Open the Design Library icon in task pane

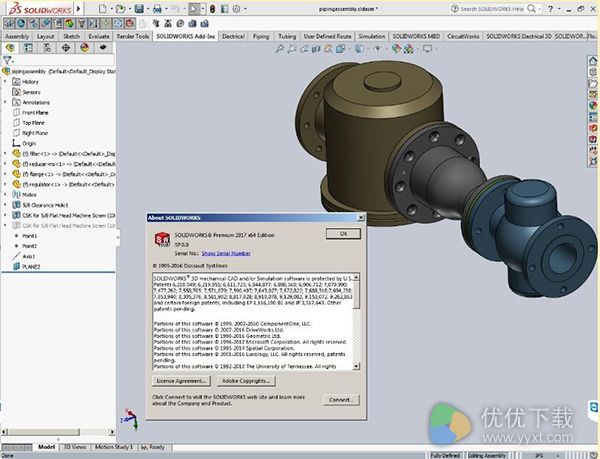pos(593,72)
